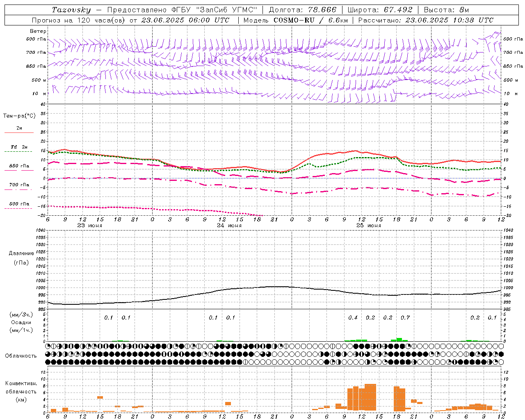This screenshot has width=525, height=420.
Task: Select the Широта: 67.492 value
Action: [380, 10]
